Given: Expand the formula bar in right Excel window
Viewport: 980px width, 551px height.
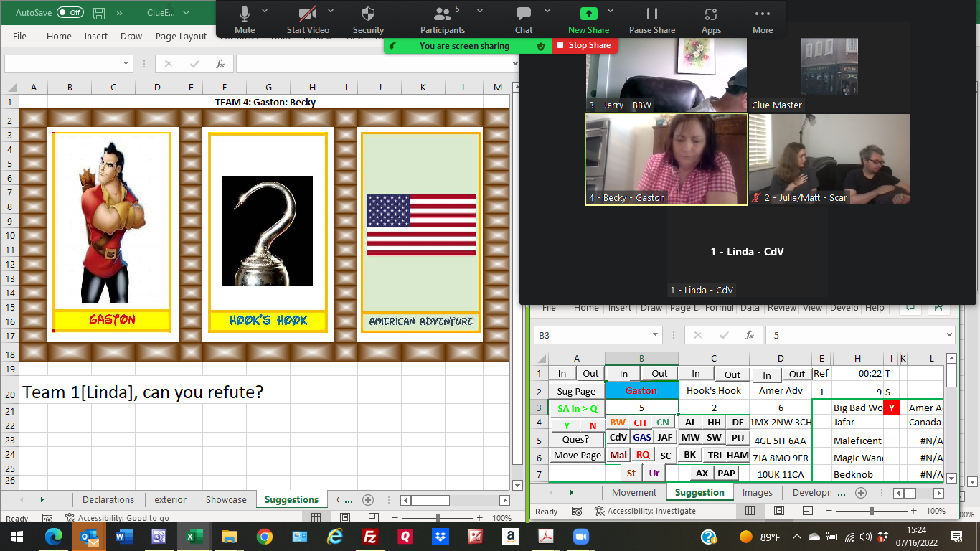Looking at the screenshot, I should click(x=949, y=335).
